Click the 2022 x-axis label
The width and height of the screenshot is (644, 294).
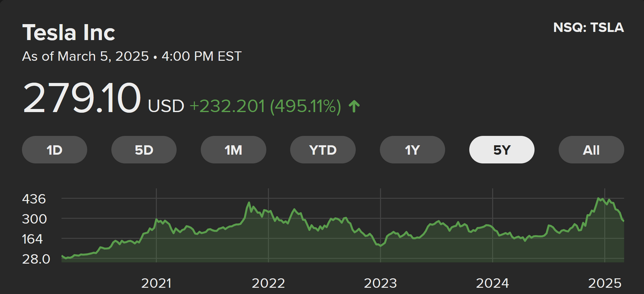(268, 283)
